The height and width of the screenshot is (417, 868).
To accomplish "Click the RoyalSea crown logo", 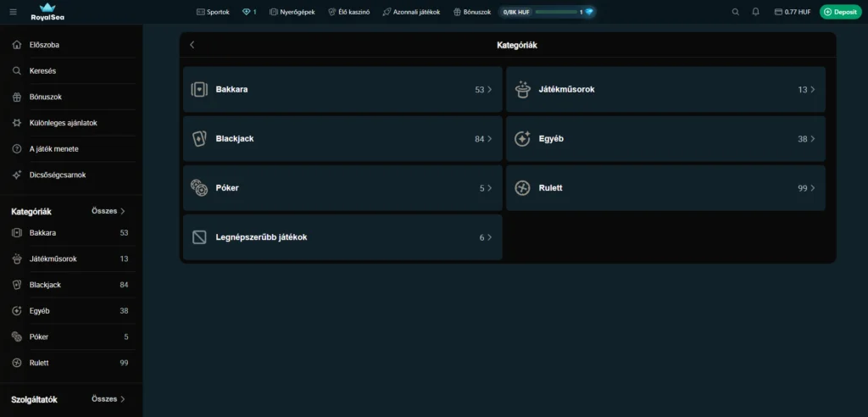I will [x=47, y=12].
